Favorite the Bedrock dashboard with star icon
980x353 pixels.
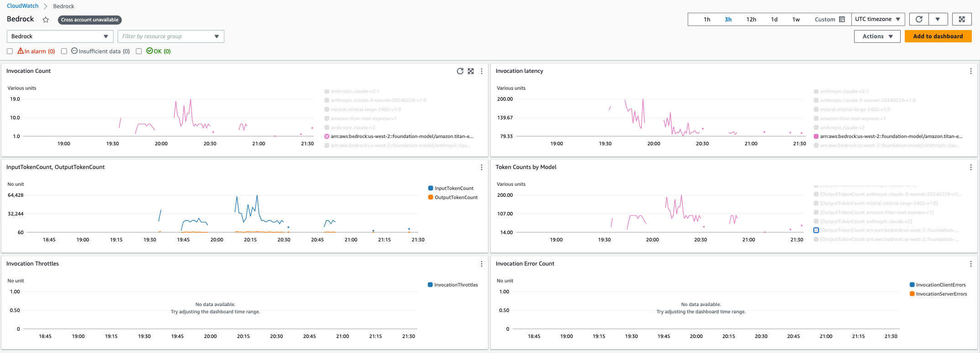(46, 20)
